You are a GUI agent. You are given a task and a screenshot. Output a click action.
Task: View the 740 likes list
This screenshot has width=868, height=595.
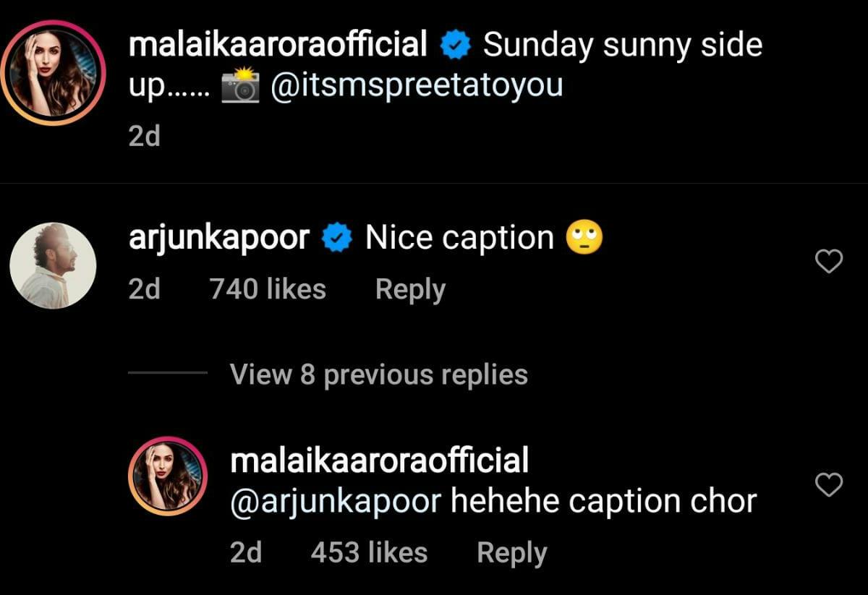click(268, 289)
